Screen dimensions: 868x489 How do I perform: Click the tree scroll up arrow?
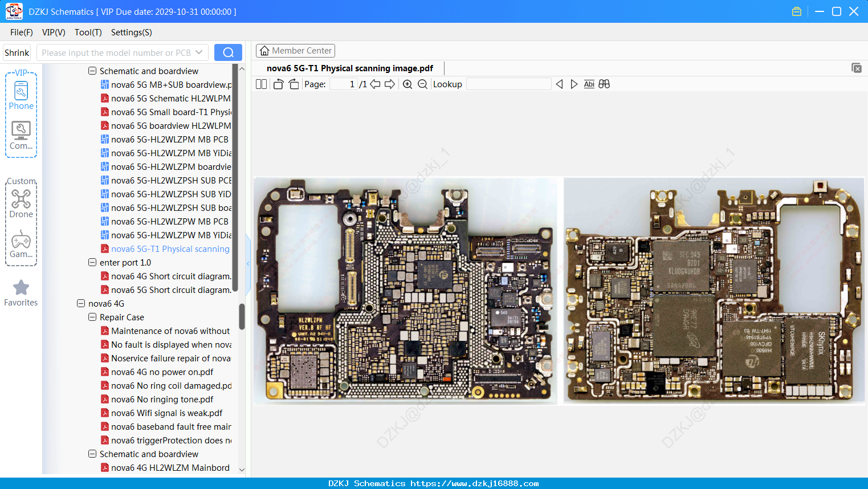click(242, 69)
